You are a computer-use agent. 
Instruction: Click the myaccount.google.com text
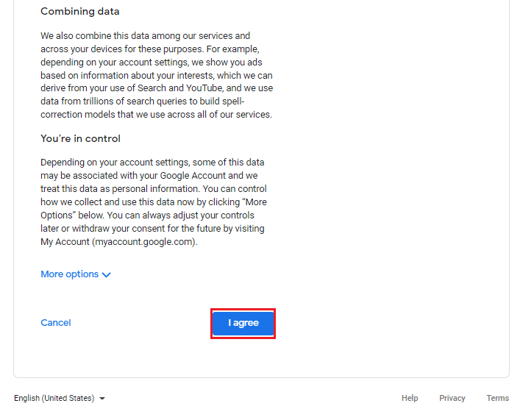144,241
